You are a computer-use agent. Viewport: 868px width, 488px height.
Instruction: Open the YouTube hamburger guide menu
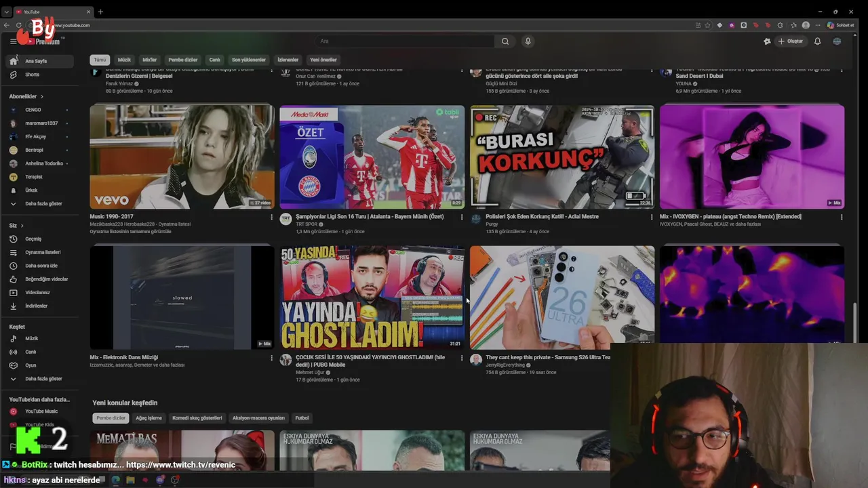pos(13,41)
